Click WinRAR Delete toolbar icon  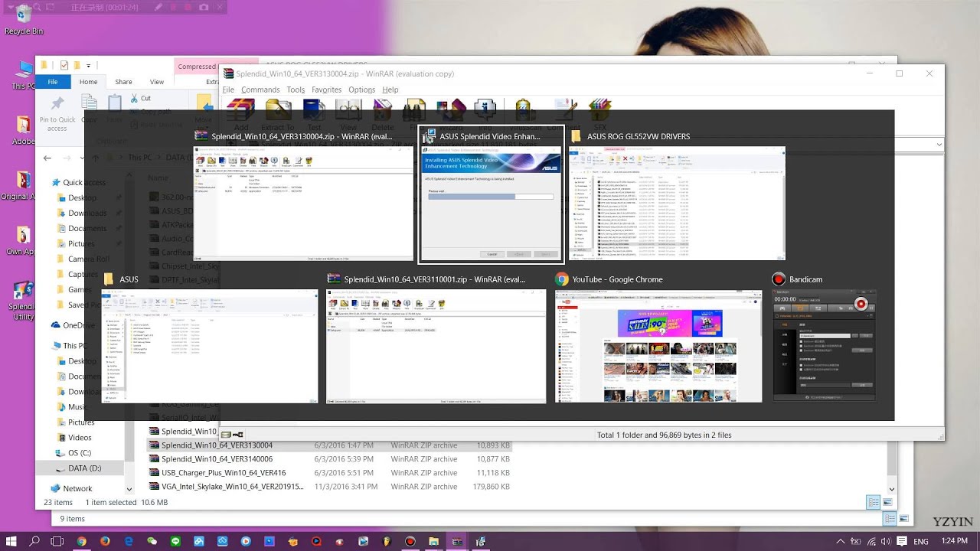coord(382,115)
